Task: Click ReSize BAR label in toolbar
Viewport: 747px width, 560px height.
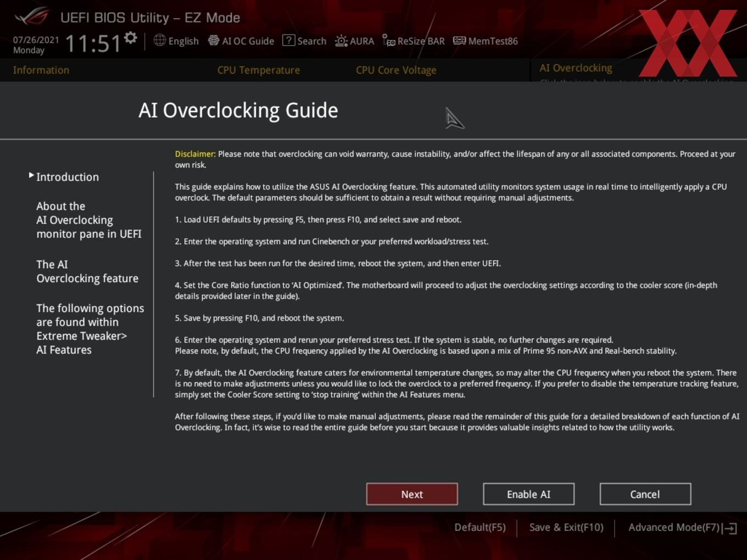Action: coord(421,41)
